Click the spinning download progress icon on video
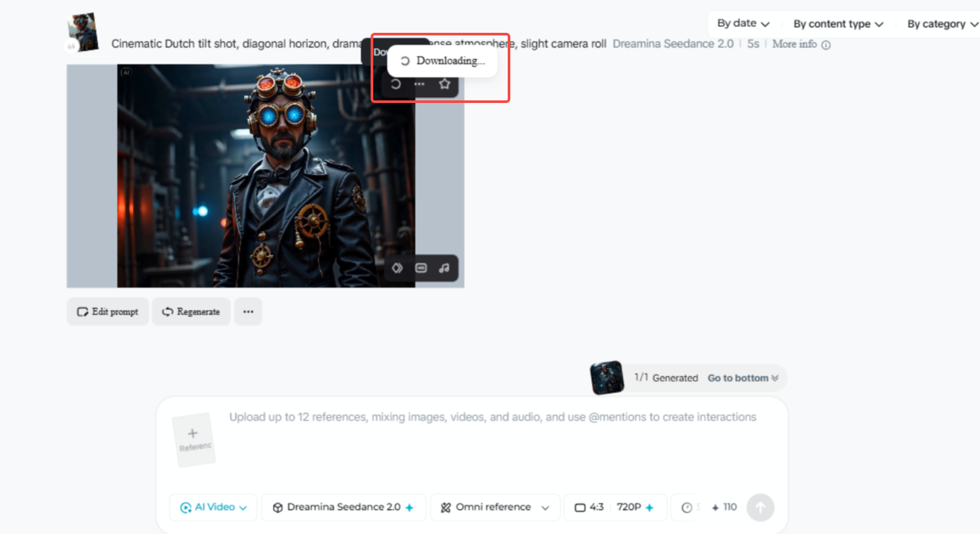Image resolution: width=980 pixels, height=534 pixels. 396,84
